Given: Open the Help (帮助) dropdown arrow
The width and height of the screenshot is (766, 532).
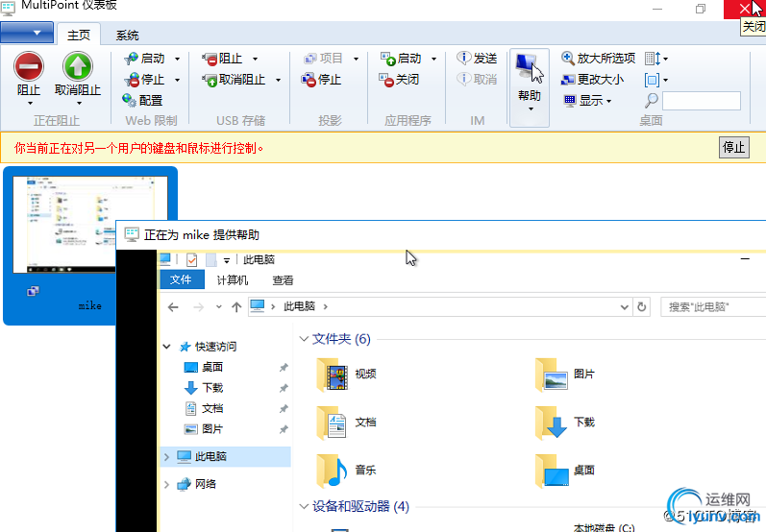Looking at the screenshot, I should (531, 109).
